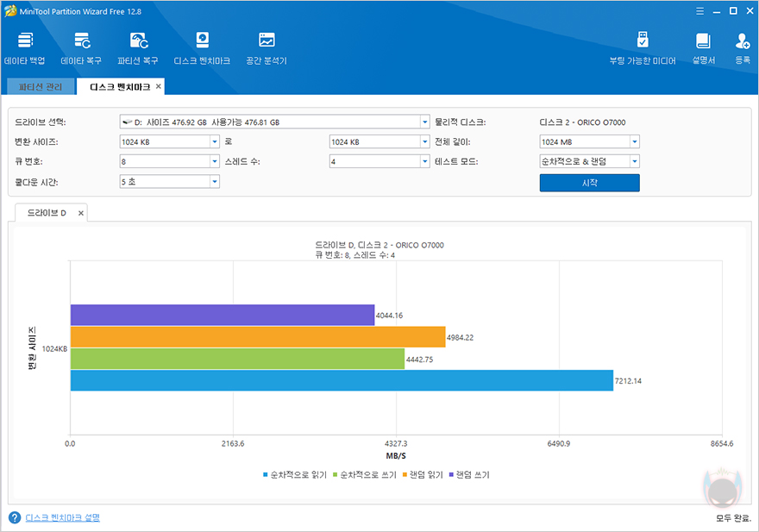Viewport: 759px width, 532px height.
Task: Open the 공간 분석기 (Space Analyzer) tool
Action: (x=267, y=48)
